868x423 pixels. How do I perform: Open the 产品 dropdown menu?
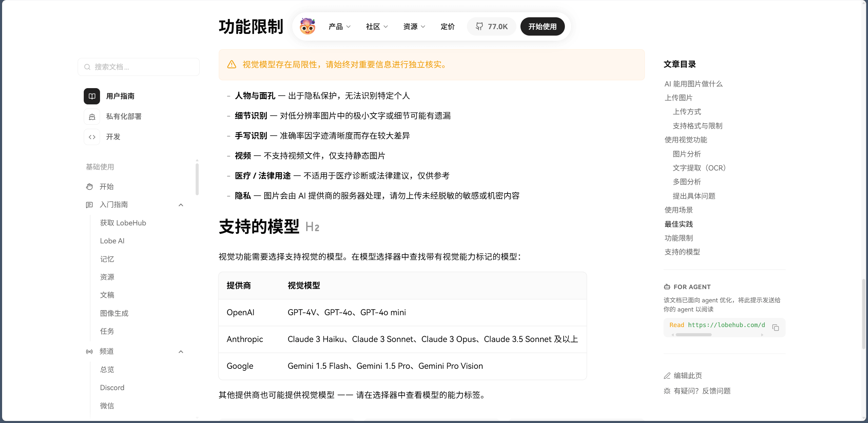[339, 26]
